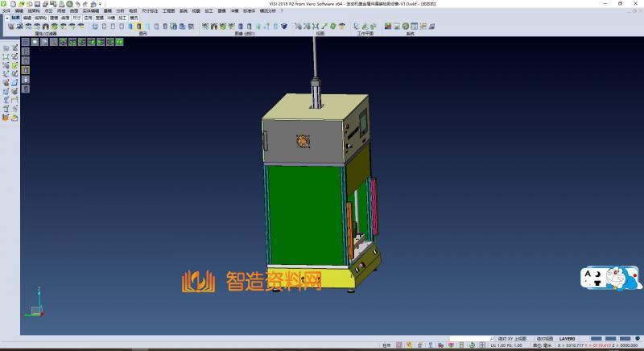Click 绝对视图 in the status bar
This screenshot has height=351, width=644.
pos(545,339)
